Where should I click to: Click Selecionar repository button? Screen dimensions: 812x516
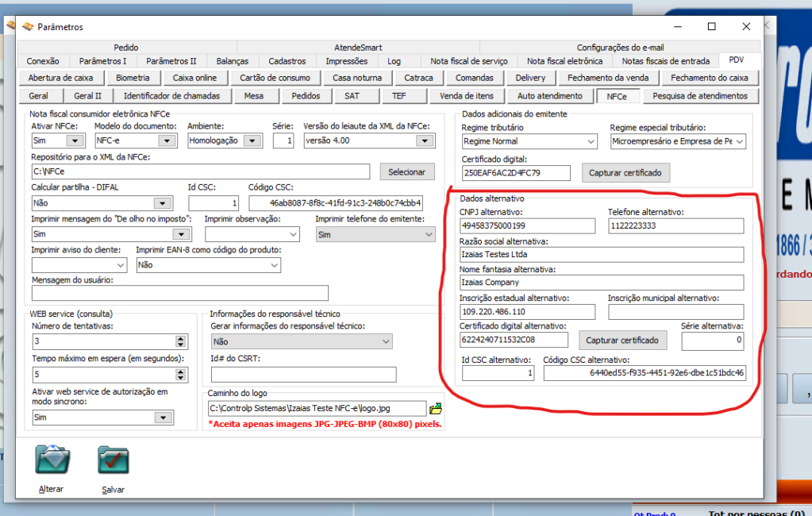click(407, 172)
